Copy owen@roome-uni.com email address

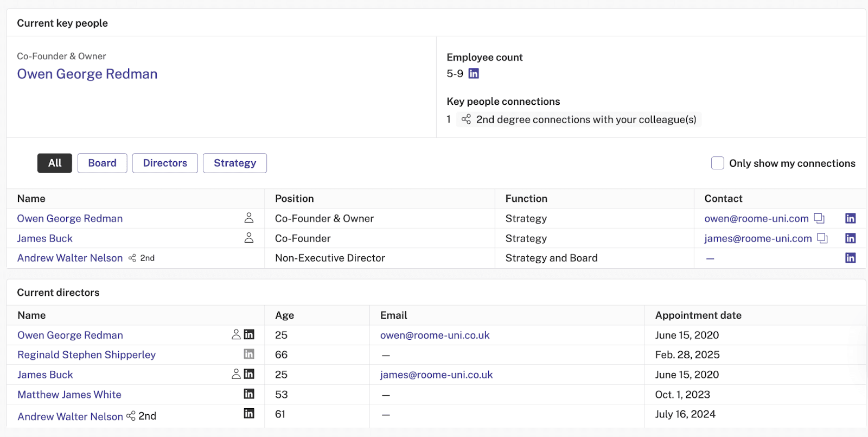coord(819,218)
